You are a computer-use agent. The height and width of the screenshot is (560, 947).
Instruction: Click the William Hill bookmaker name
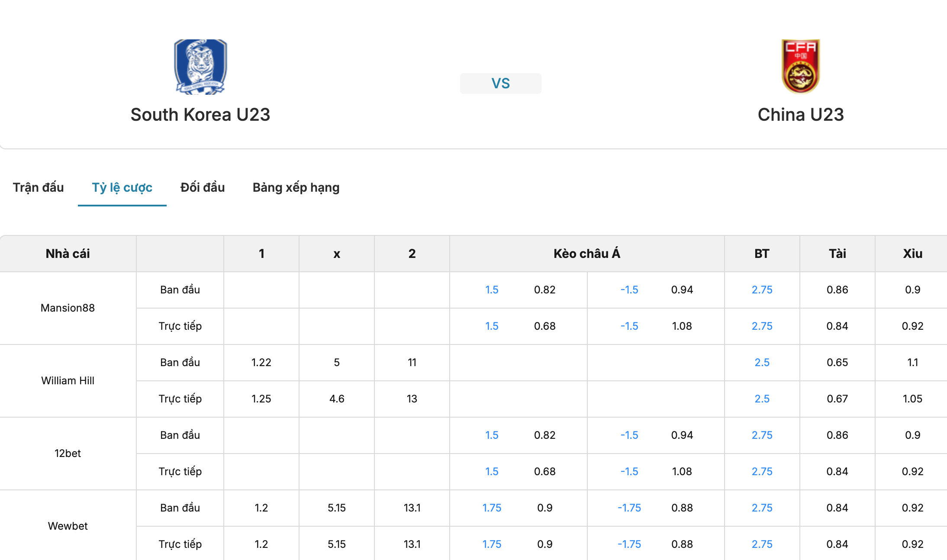[68, 380]
